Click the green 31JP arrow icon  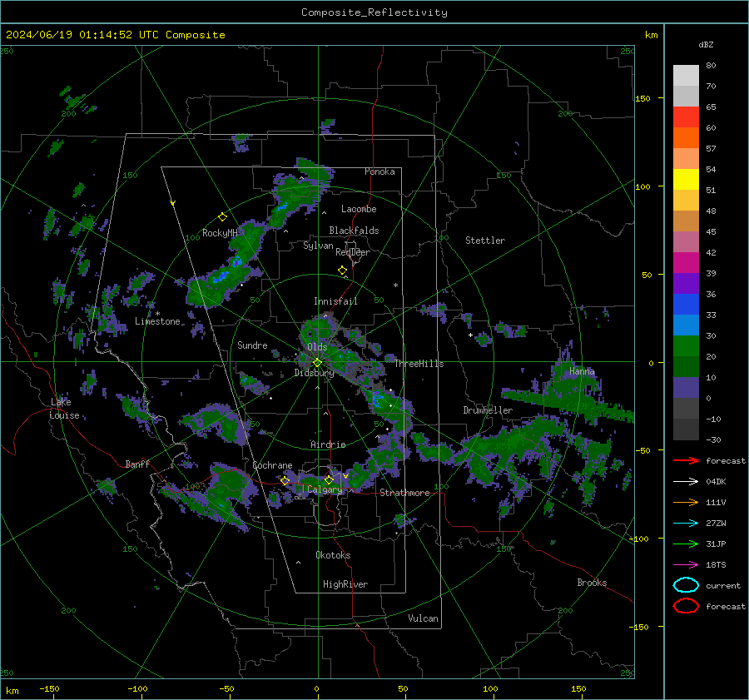(x=686, y=544)
